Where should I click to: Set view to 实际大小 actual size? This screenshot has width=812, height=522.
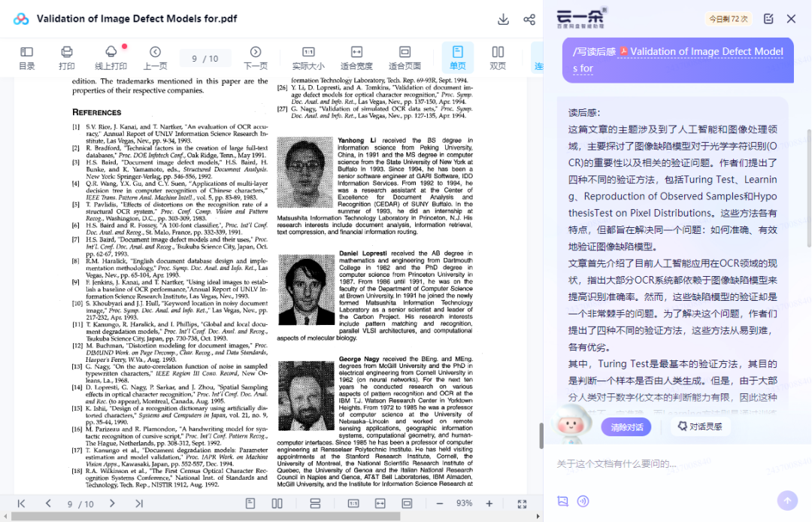[x=308, y=58]
